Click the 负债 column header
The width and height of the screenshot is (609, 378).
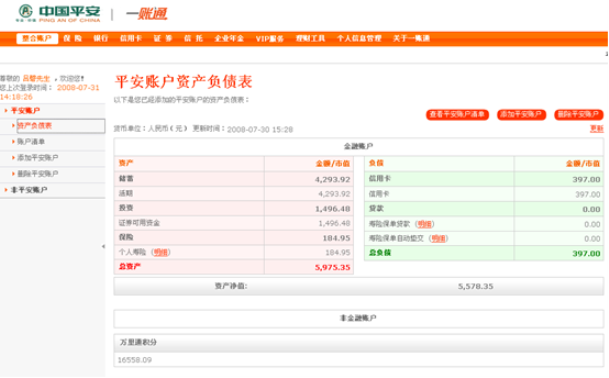click(x=376, y=163)
